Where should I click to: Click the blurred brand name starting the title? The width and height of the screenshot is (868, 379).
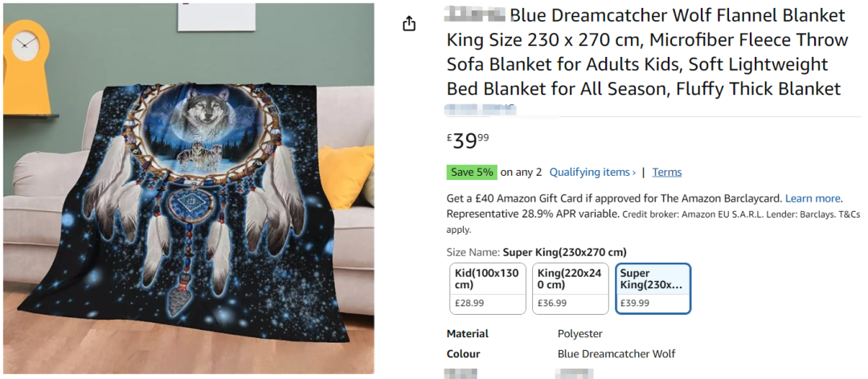(475, 15)
